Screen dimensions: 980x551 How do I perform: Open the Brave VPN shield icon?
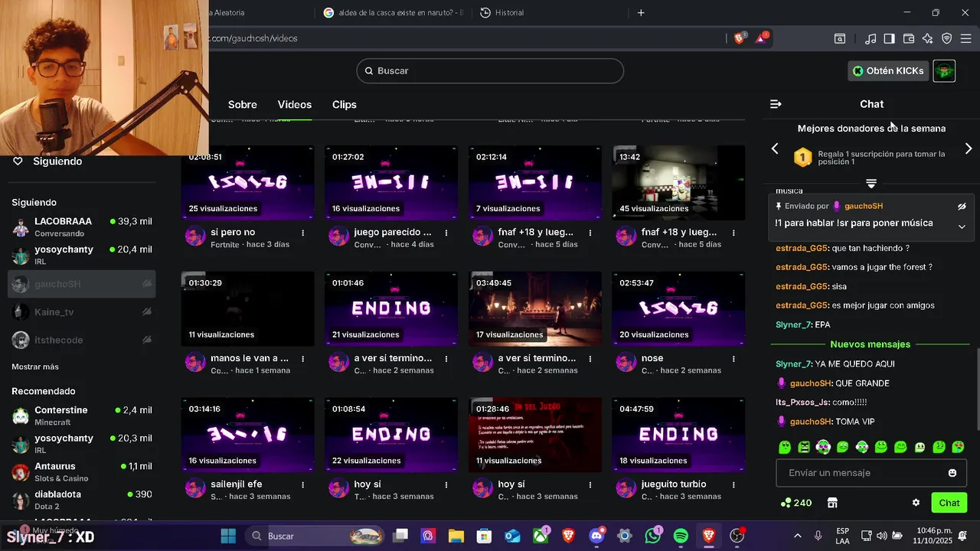[x=947, y=38]
